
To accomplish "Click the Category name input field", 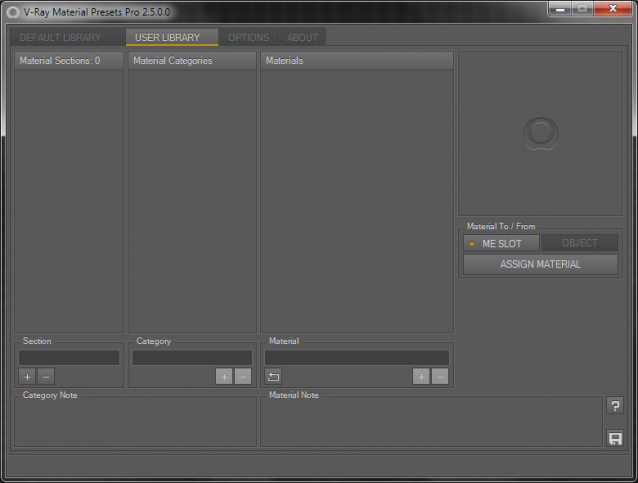I will (x=192, y=358).
